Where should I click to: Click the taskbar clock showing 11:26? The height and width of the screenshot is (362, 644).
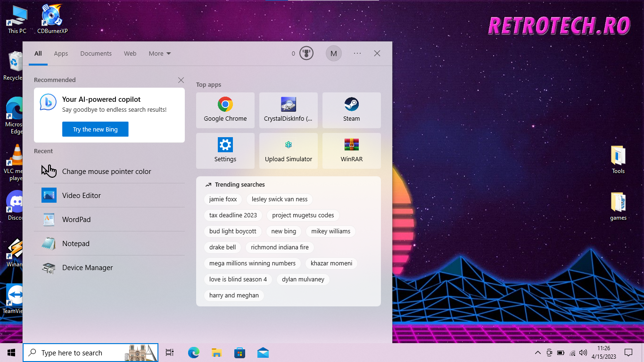pyautogui.click(x=603, y=353)
